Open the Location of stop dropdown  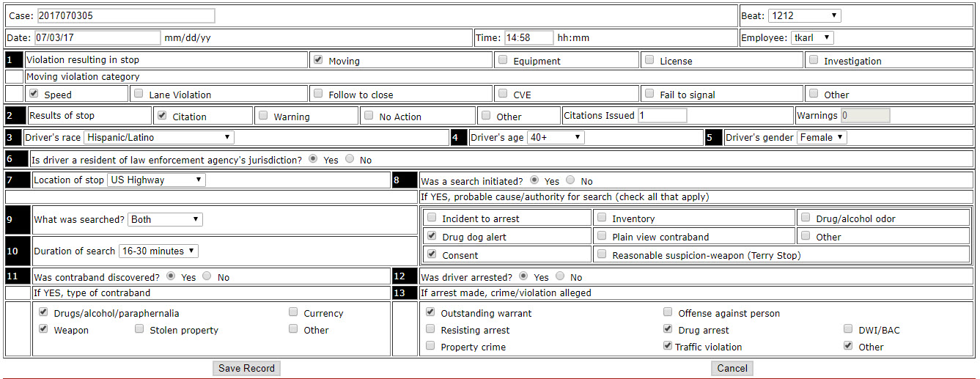(x=156, y=180)
